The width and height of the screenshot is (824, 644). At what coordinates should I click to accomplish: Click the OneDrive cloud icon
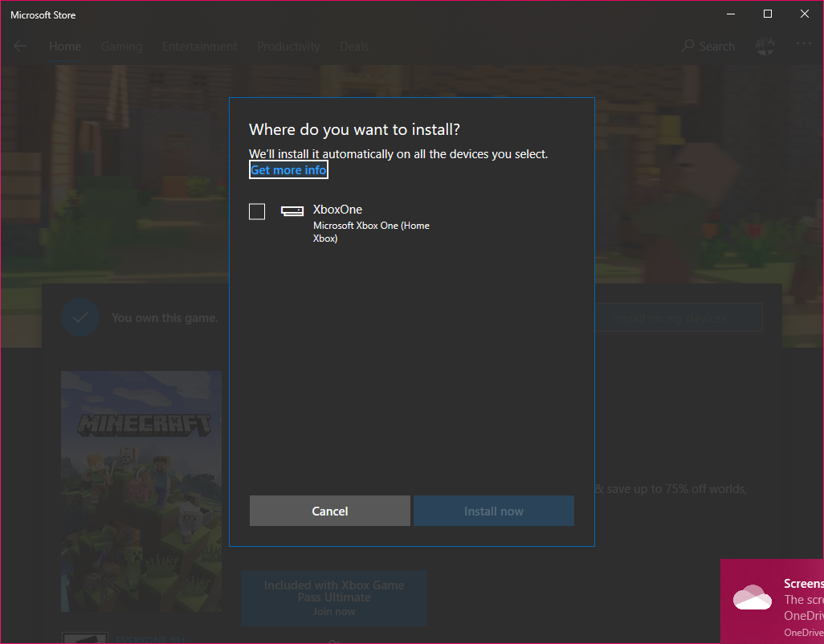tap(753, 597)
